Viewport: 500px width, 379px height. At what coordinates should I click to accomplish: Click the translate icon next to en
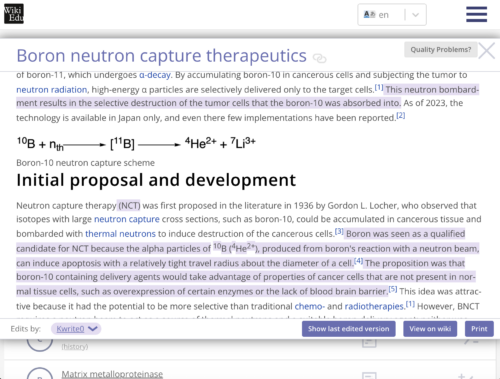[369, 14]
